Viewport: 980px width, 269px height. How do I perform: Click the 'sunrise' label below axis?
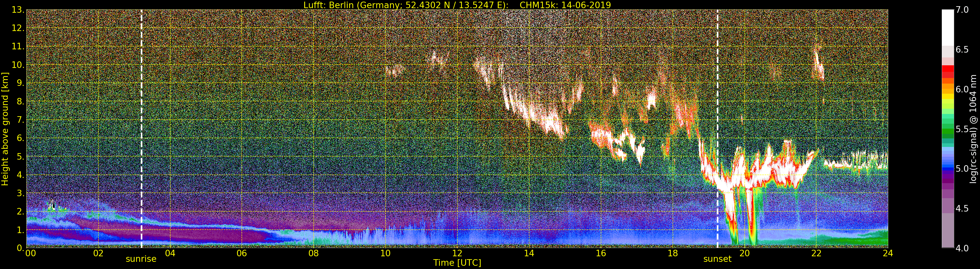(x=141, y=259)
